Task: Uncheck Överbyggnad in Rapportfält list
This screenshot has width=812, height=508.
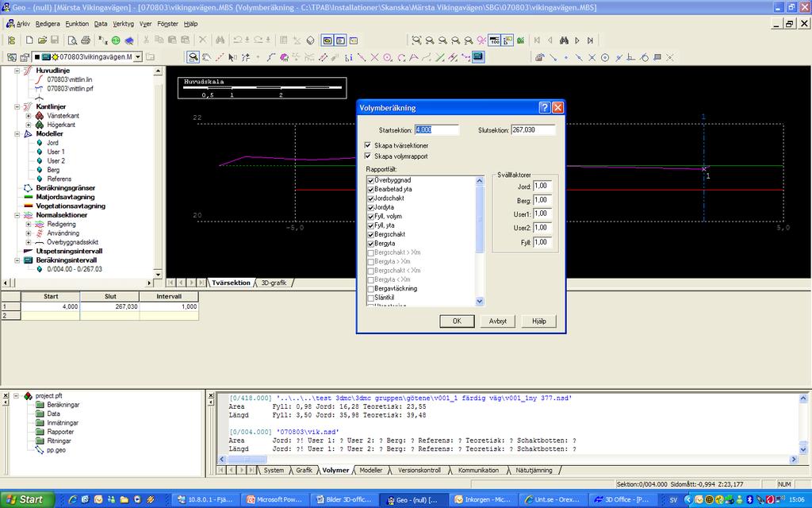Action: pyautogui.click(x=371, y=180)
